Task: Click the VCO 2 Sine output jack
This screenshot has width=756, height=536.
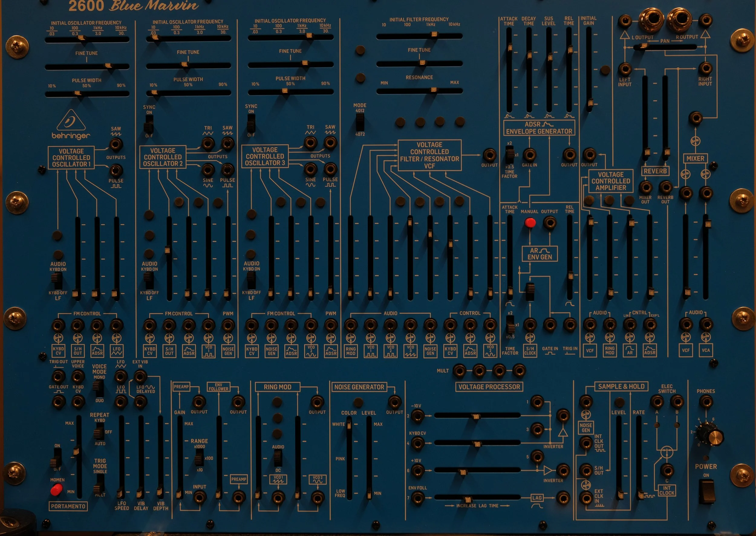Action: 208,170
